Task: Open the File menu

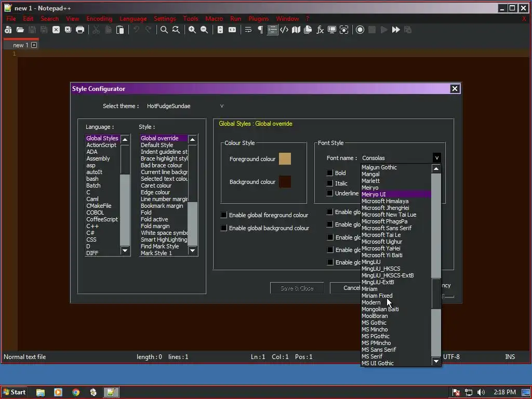Action: pyautogui.click(x=11, y=19)
